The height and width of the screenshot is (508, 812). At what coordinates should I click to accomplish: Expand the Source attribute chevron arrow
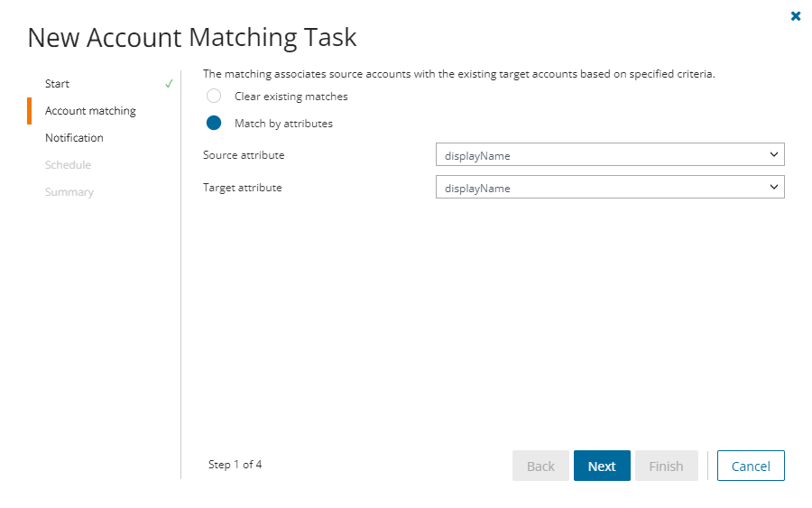pos(773,154)
